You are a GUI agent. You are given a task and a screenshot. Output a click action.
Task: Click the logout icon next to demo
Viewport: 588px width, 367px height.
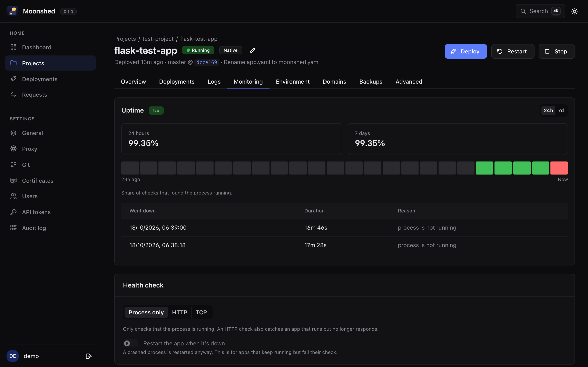[x=89, y=356]
